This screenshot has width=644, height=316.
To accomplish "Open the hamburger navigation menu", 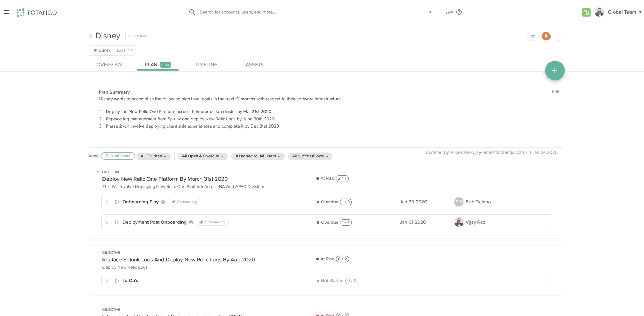I will (x=7, y=12).
